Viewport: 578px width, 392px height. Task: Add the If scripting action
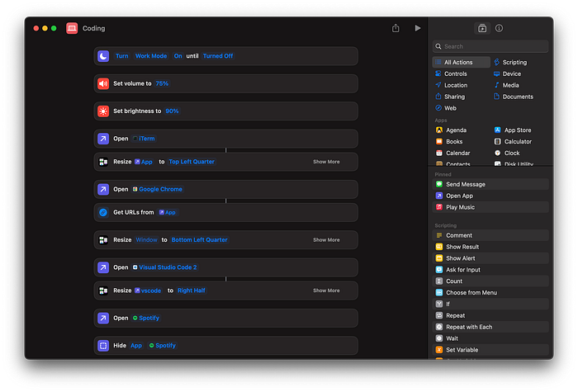pyautogui.click(x=490, y=304)
